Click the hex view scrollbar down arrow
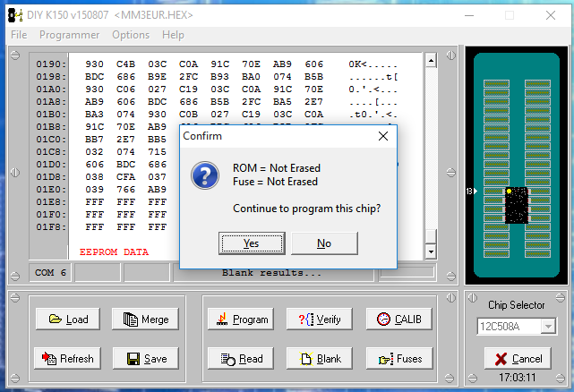The image size is (574, 392). click(x=431, y=252)
